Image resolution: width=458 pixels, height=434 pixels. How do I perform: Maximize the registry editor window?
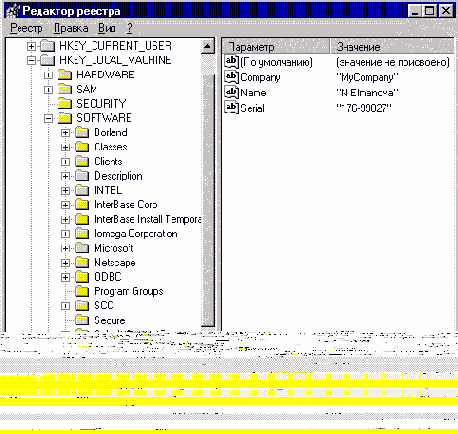430,11
